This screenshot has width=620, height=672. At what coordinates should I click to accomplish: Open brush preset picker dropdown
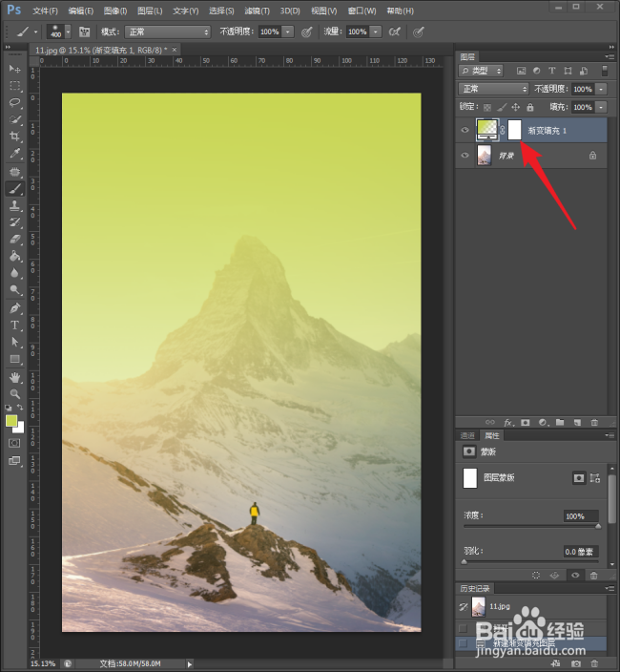click(x=68, y=31)
